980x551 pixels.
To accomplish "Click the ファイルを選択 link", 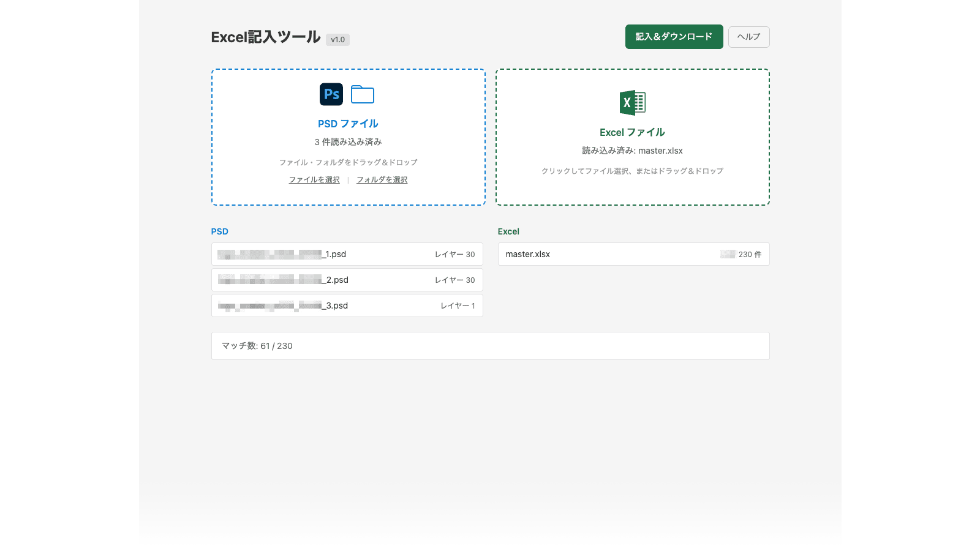I will click(314, 179).
